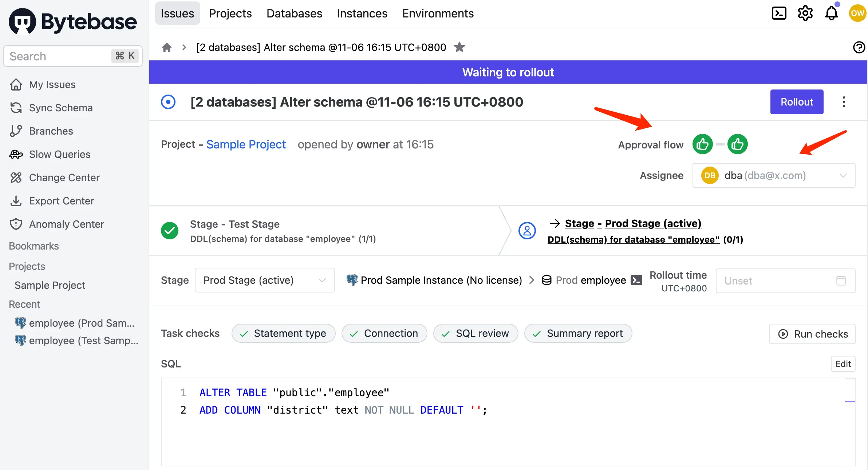Click the Stage - Test Stage entry

[x=235, y=224]
